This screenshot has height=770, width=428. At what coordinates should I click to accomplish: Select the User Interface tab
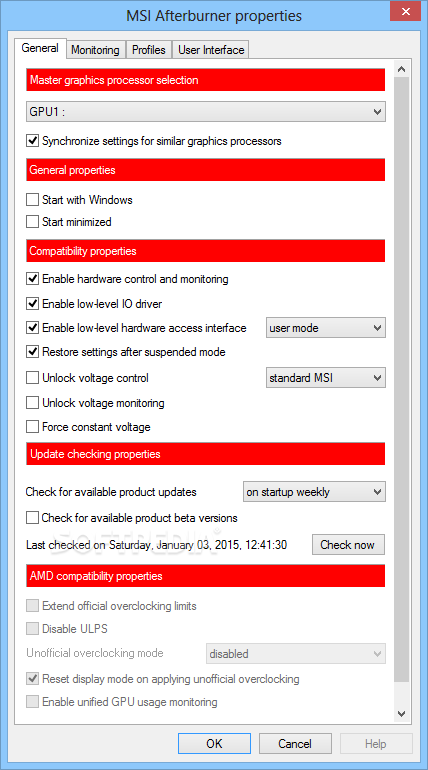(211, 50)
